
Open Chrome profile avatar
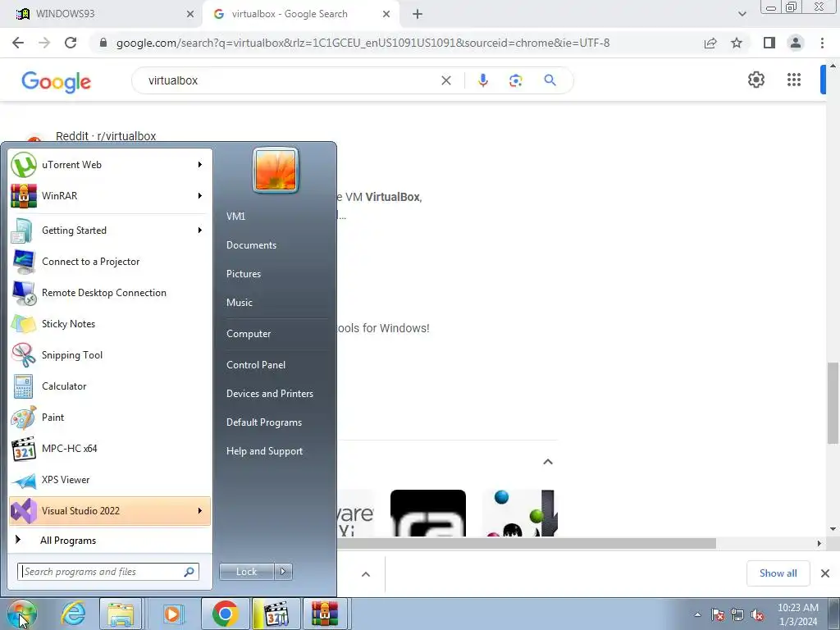[x=796, y=43]
